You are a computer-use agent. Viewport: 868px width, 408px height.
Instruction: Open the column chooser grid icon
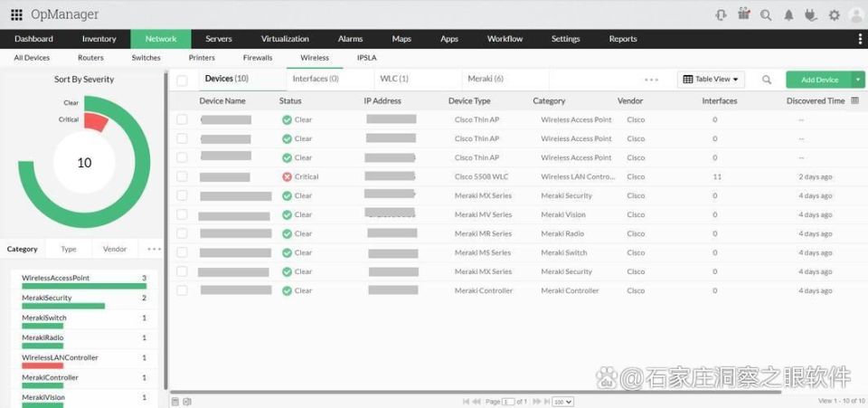point(854,100)
